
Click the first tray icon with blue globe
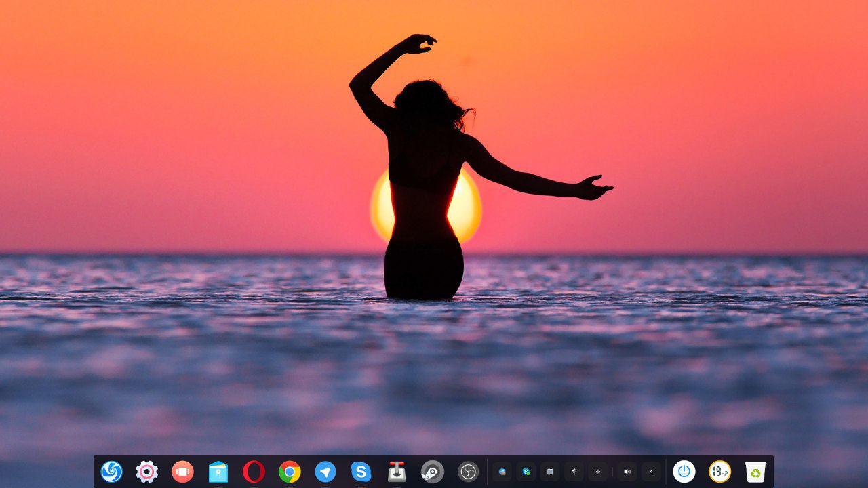502,472
